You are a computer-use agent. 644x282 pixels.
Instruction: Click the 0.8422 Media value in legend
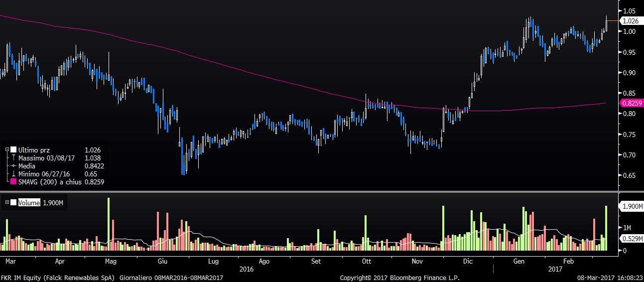(x=95, y=166)
